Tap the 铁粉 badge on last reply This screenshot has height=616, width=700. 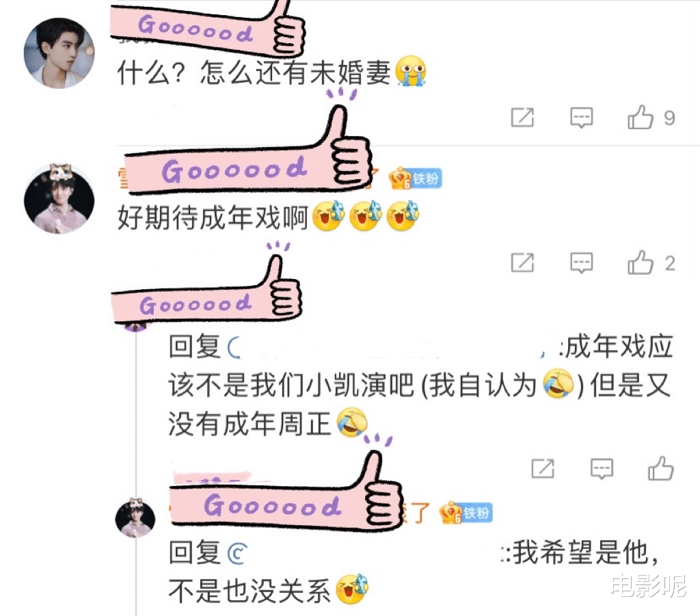(466, 513)
